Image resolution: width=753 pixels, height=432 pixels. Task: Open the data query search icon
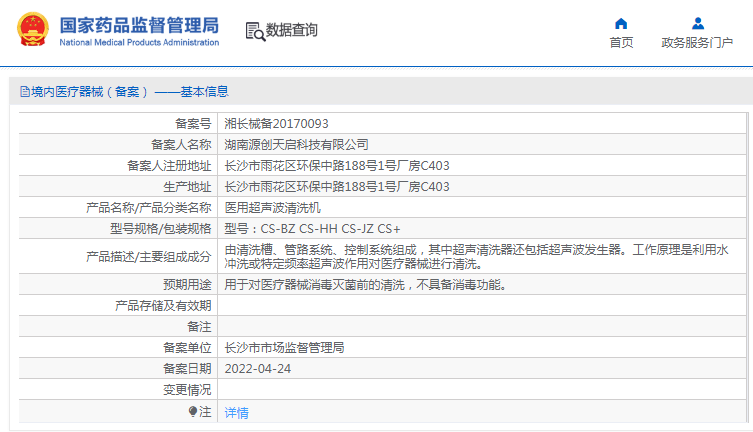(x=255, y=31)
